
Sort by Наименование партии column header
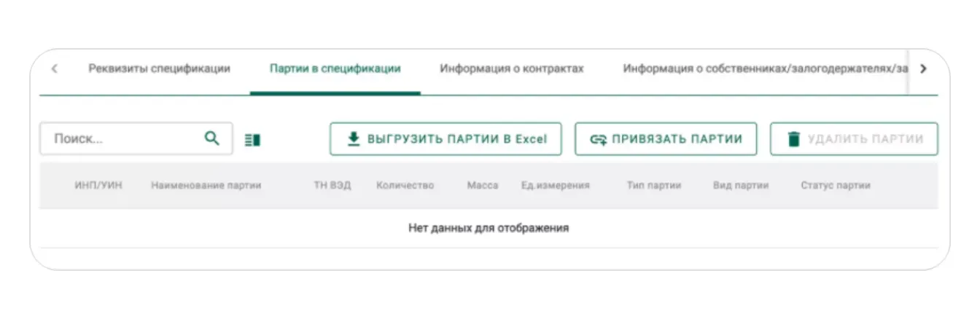coord(206,186)
